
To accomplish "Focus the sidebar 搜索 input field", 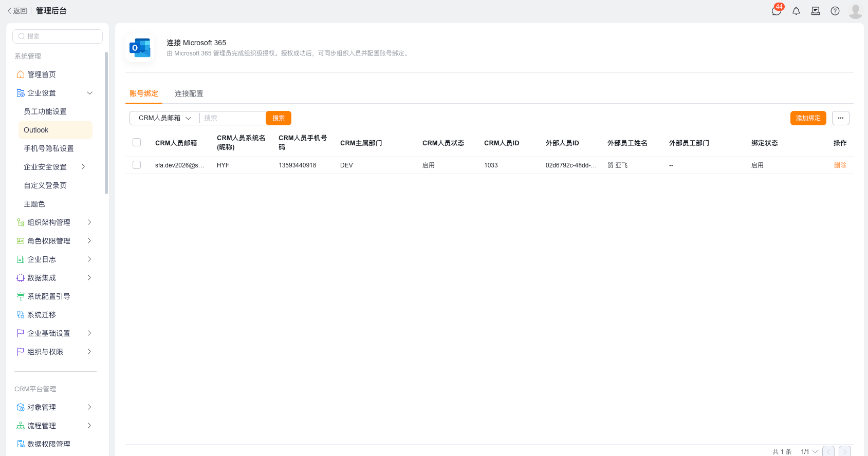I will pyautogui.click(x=58, y=36).
